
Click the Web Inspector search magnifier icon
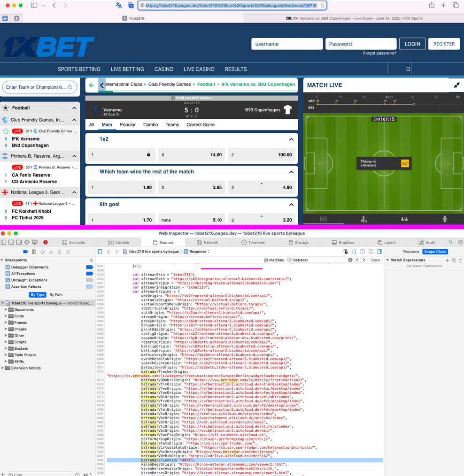tap(451, 242)
